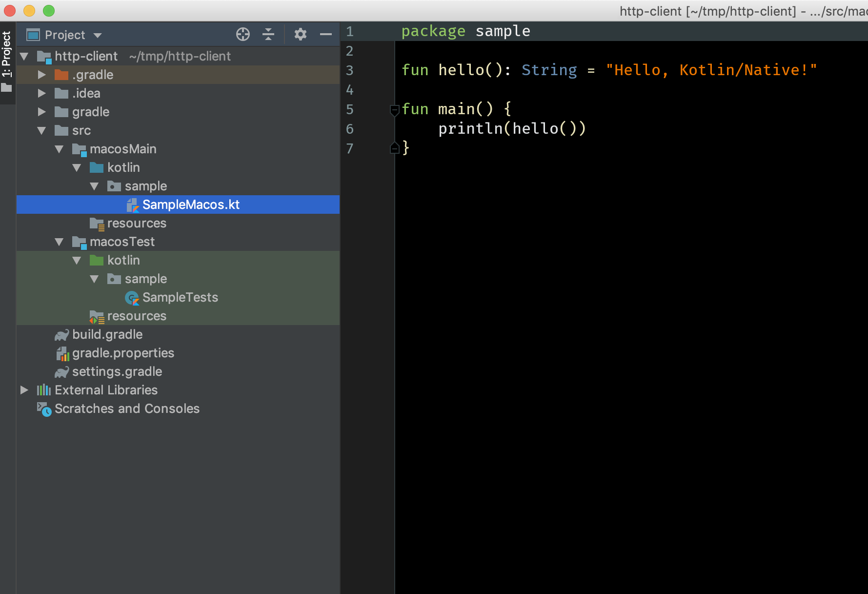The image size is (868, 594).
Task: Click the SampleTests Kotlin class icon
Action: 132,298
